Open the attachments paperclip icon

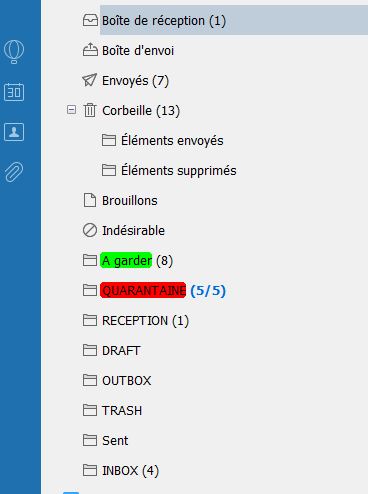14,172
